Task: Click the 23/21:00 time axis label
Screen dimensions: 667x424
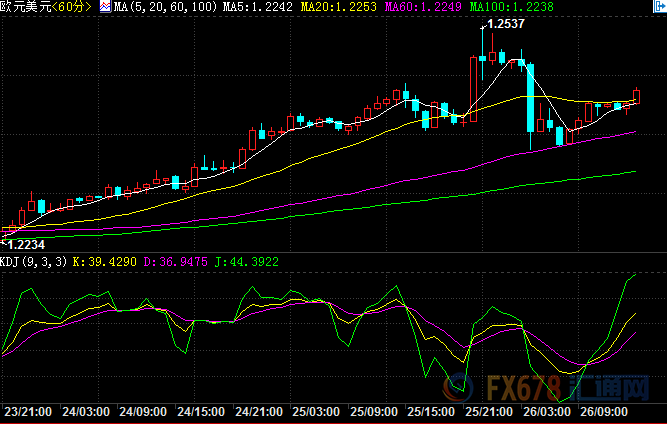Action: pos(28,412)
